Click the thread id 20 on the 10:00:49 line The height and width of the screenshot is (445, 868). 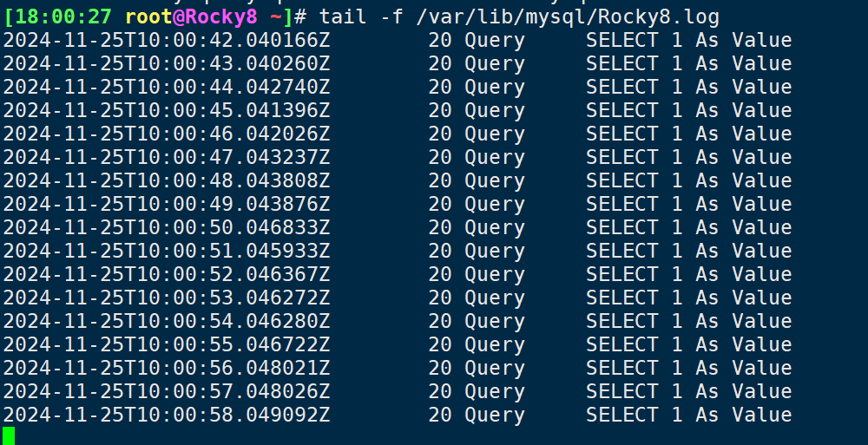440,204
